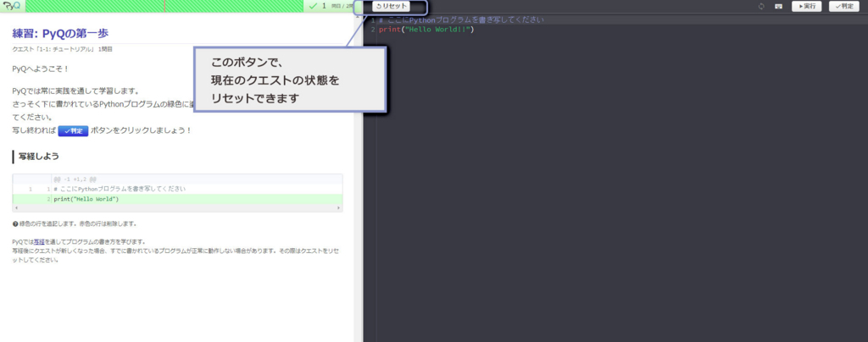Image resolution: width=868 pixels, height=342 pixels.
Task: Click the sync arrows icon in editor toolbar
Action: pyautogui.click(x=761, y=7)
